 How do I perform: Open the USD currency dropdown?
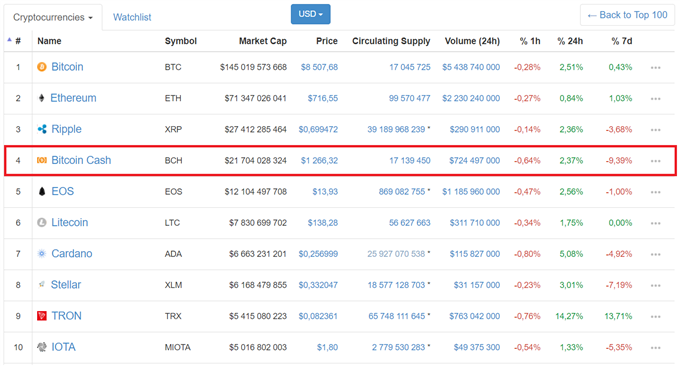pos(311,14)
